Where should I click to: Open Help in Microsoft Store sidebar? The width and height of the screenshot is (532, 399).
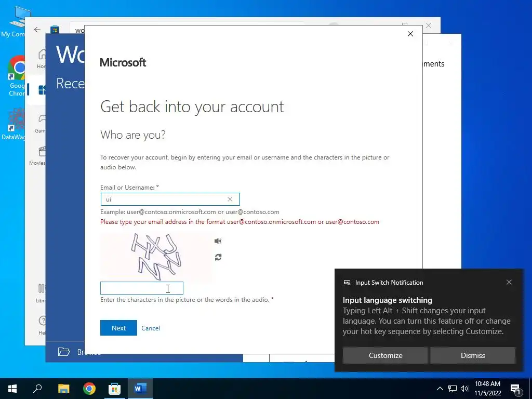pos(42,325)
